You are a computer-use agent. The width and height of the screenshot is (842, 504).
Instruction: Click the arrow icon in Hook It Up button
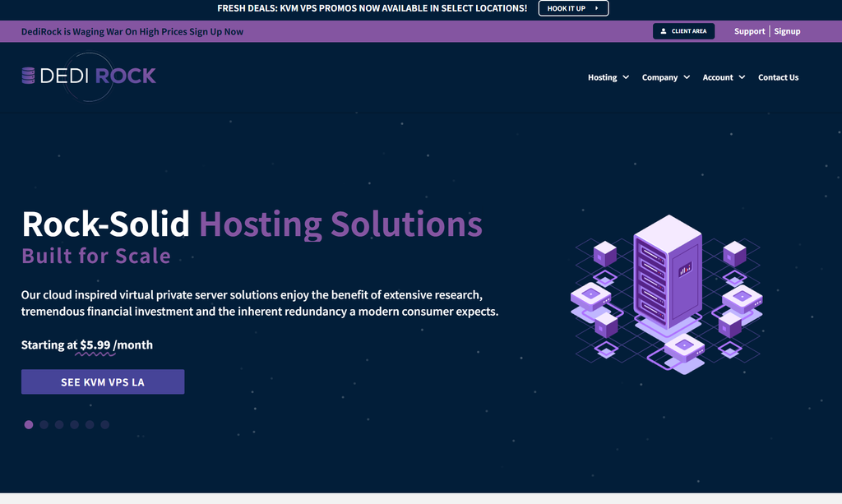[x=597, y=8]
